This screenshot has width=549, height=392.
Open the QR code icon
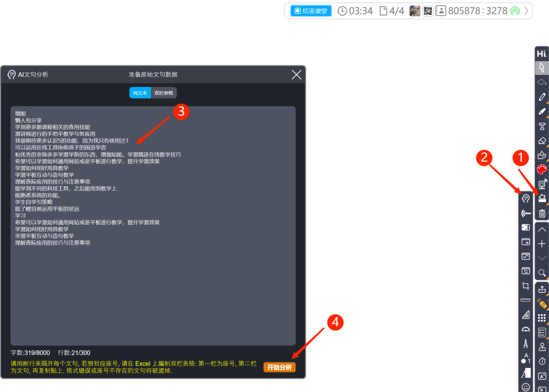click(x=428, y=11)
